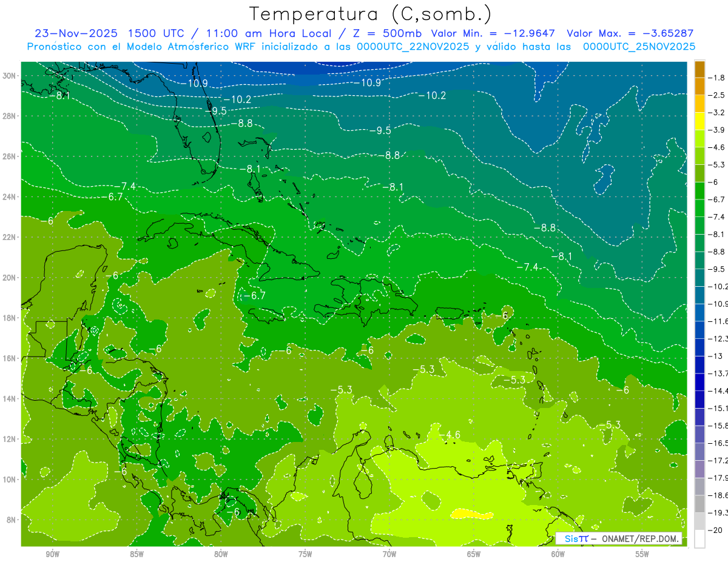
Task: Click the legend label "-1.8"
Action: [x=717, y=78]
